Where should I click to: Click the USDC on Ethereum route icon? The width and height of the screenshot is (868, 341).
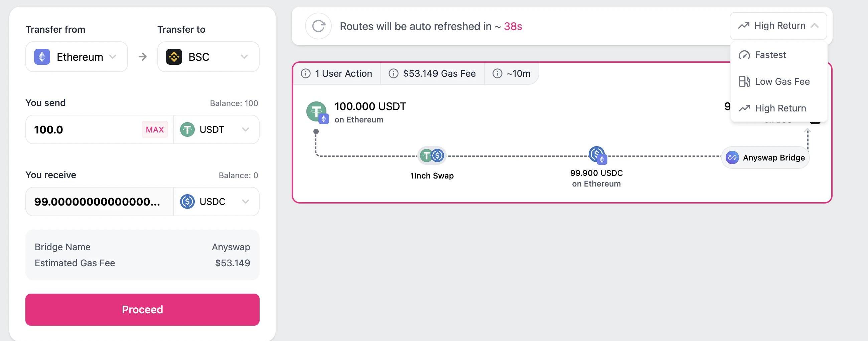coord(597,155)
